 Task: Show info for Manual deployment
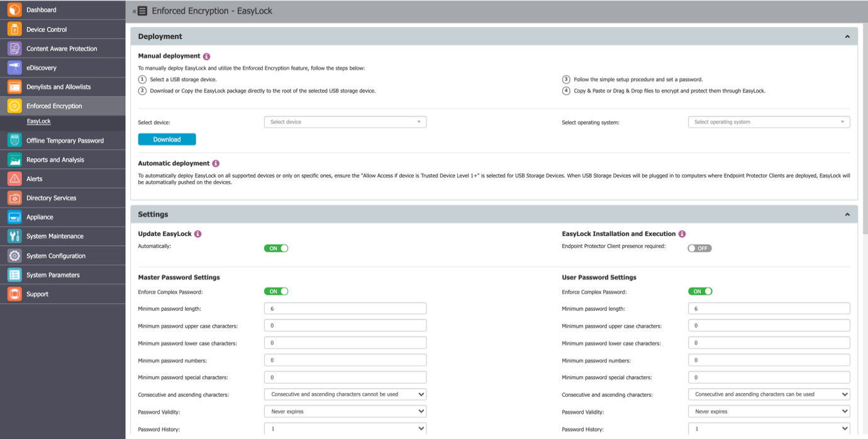click(x=206, y=57)
